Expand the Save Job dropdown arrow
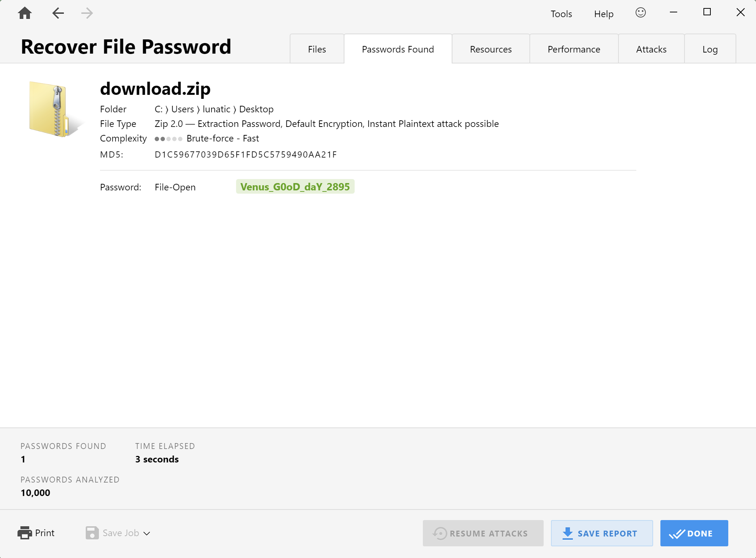The height and width of the screenshot is (558, 756). (147, 533)
